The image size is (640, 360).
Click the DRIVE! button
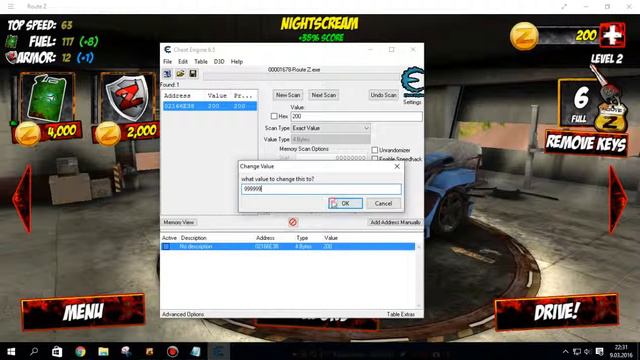[x=556, y=312]
